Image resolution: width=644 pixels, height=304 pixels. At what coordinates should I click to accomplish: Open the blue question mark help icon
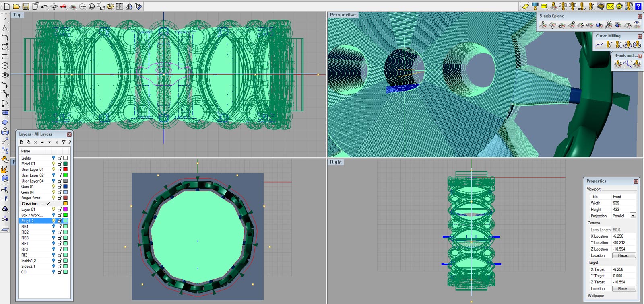click(x=638, y=6)
